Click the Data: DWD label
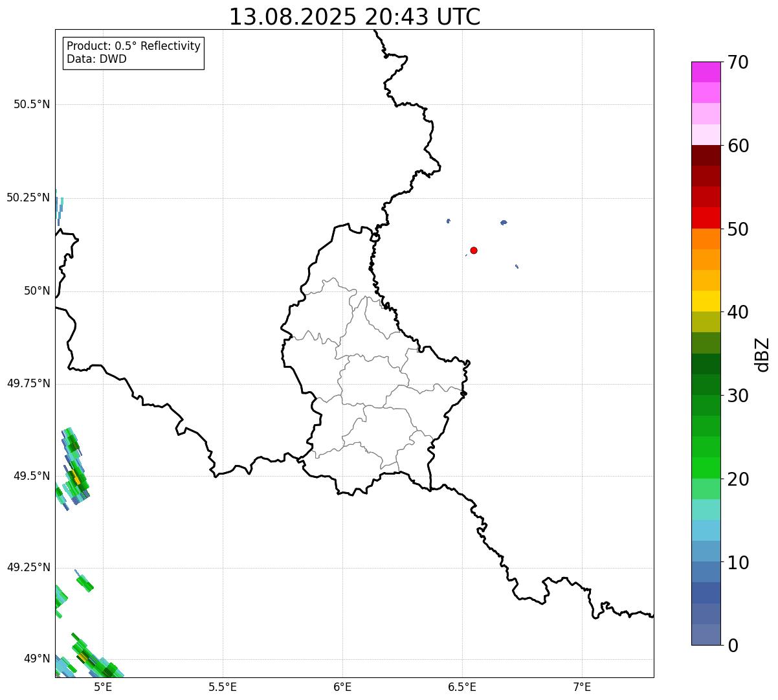 (x=96, y=59)
